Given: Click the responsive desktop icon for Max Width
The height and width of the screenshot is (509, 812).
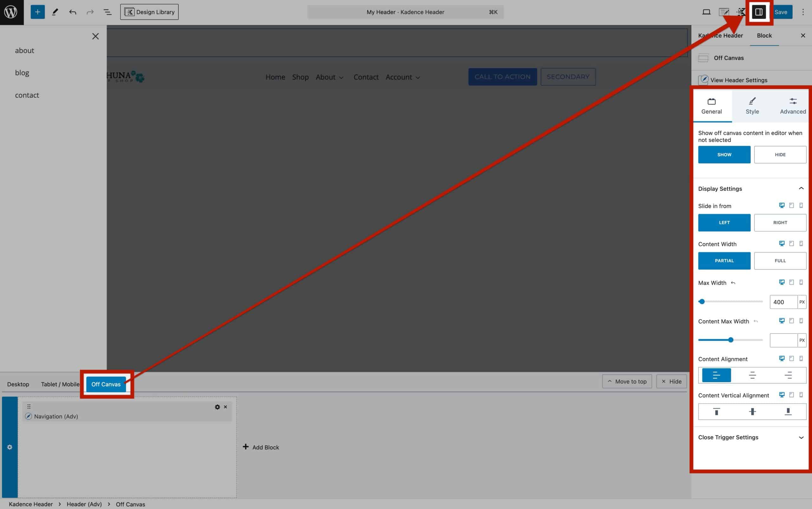Looking at the screenshot, I should point(782,282).
